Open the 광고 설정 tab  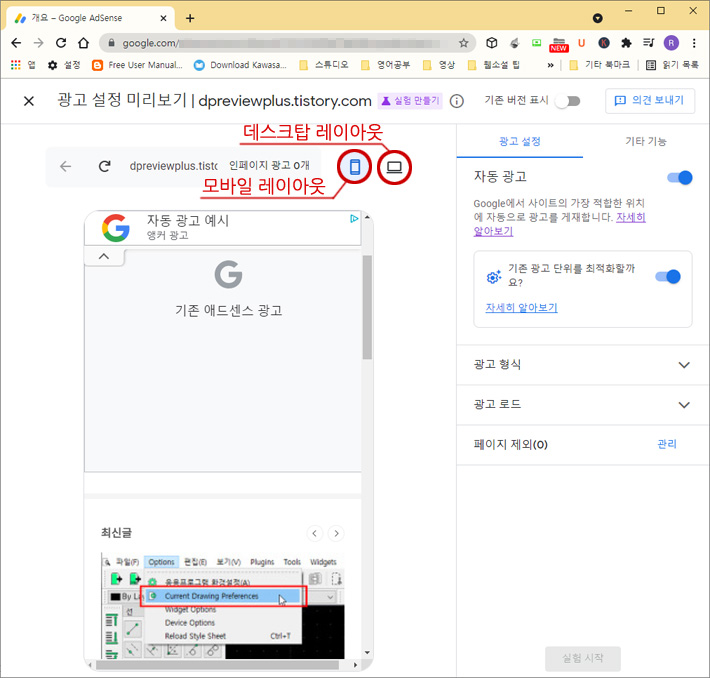coord(519,141)
